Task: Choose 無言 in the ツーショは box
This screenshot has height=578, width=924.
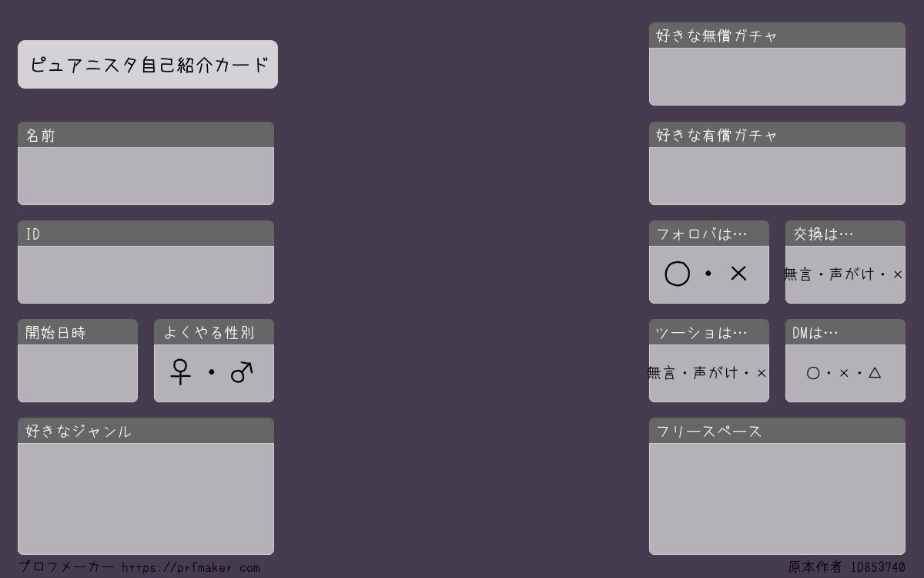Action: (661, 372)
